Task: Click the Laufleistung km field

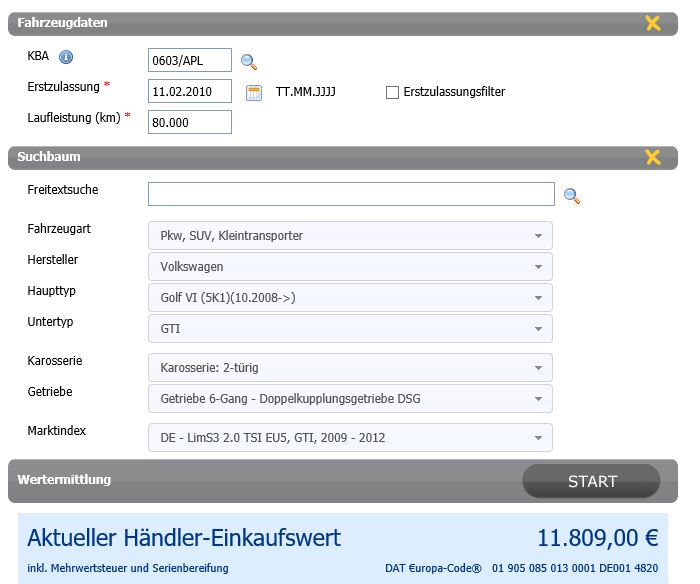Action: [x=190, y=122]
